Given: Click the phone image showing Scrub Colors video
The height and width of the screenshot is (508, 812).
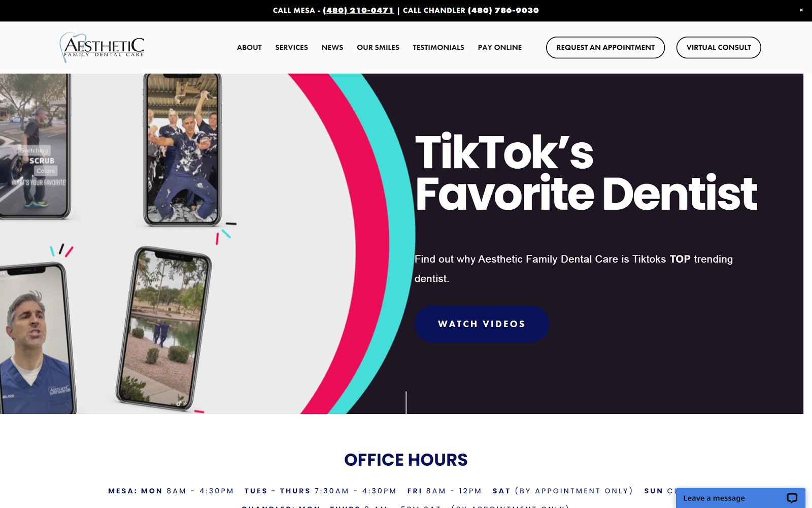Looking at the screenshot, I should tap(35, 146).
